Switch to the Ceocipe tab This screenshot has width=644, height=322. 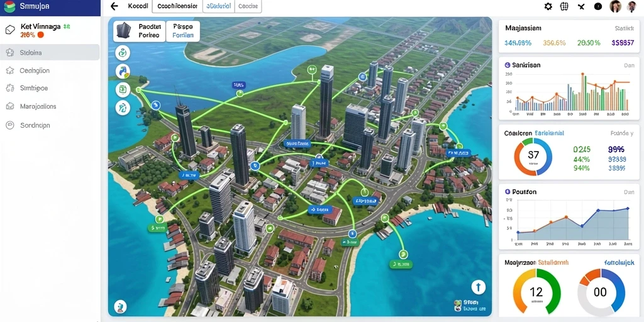pyautogui.click(x=248, y=6)
